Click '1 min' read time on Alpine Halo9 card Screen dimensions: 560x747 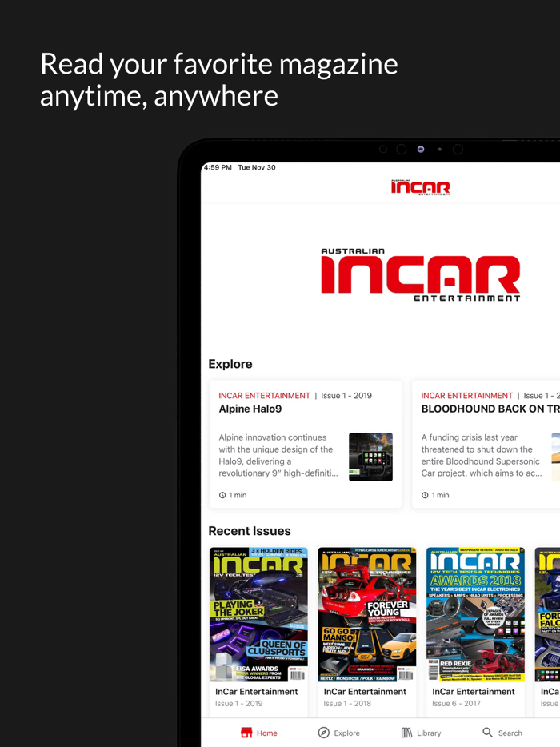point(238,495)
